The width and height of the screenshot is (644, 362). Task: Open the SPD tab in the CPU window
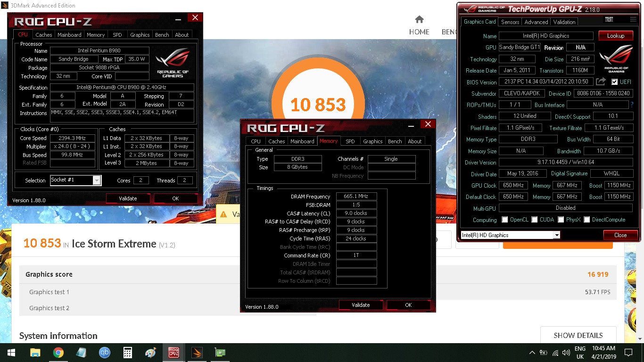[x=117, y=34]
